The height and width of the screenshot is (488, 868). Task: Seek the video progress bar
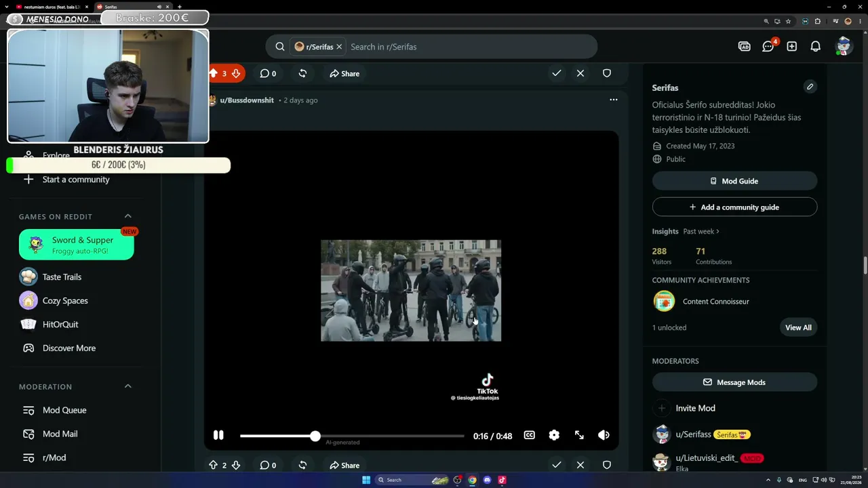(352, 436)
